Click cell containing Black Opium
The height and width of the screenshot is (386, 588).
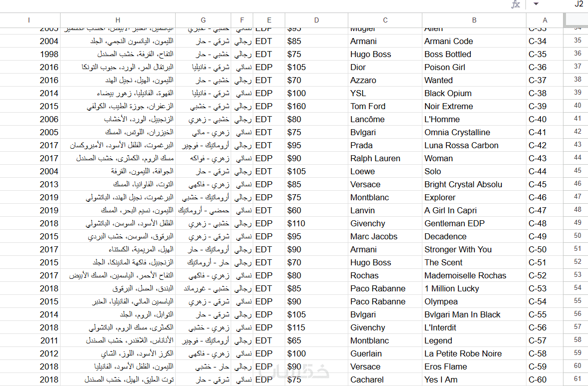[474, 93]
